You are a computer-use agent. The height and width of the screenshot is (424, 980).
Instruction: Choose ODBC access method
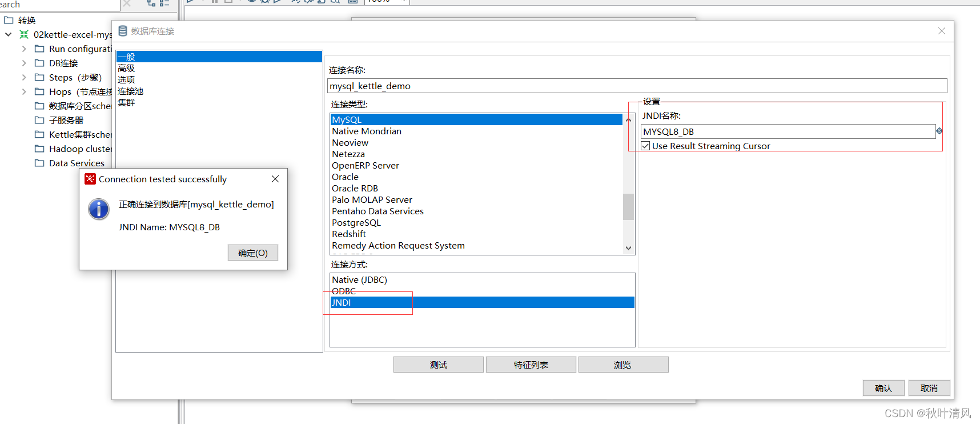pos(482,291)
